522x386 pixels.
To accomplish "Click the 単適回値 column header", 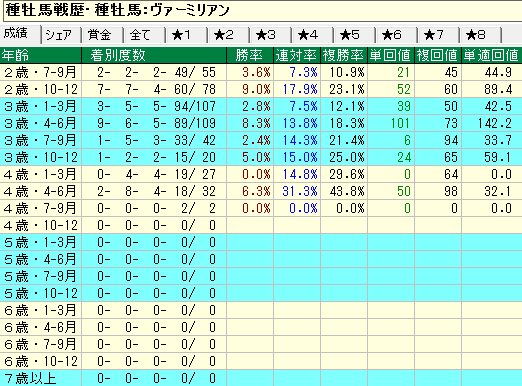I will 492,55.
